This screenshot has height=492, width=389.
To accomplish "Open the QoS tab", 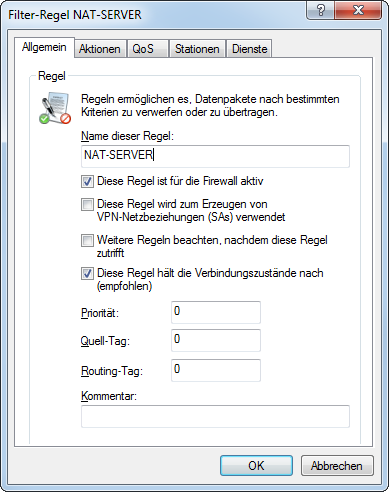I will click(x=143, y=49).
